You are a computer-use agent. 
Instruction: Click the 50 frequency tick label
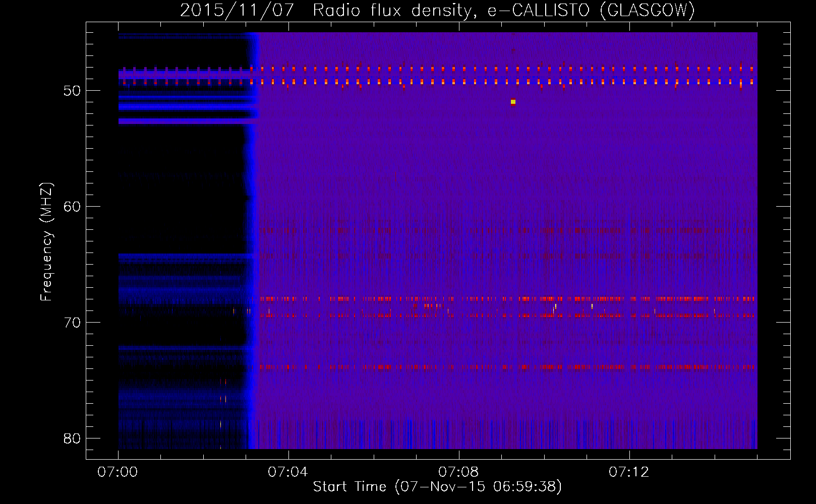pyautogui.click(x=72, y=91)
